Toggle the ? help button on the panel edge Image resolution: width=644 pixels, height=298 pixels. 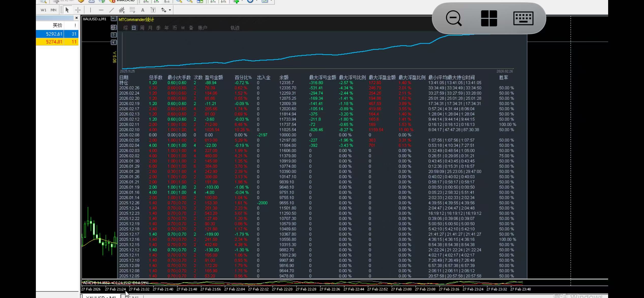[113, 35]
